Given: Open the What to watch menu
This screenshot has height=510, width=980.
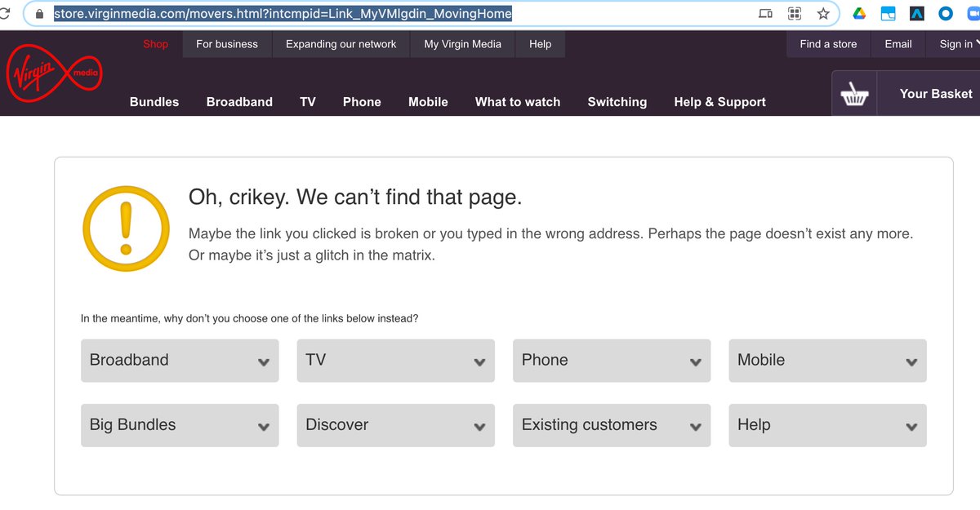Looking at the screenshot, I should [518, 102].
